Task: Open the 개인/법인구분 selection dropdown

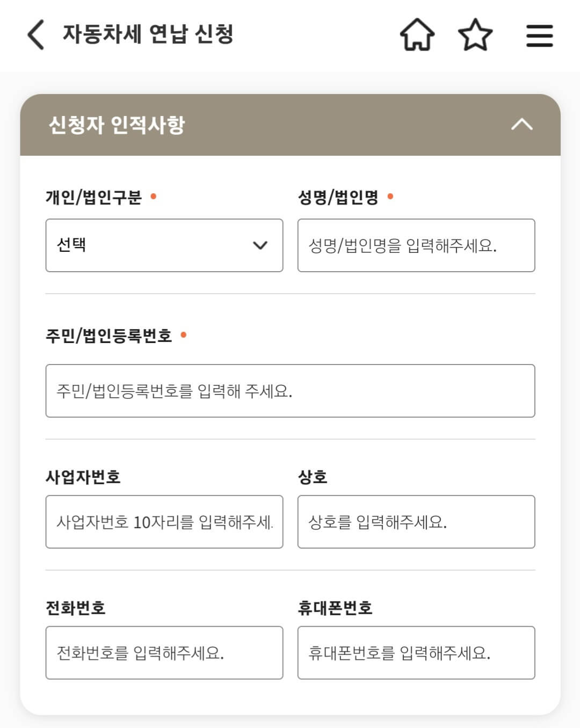Action: (x=164, y=246)
